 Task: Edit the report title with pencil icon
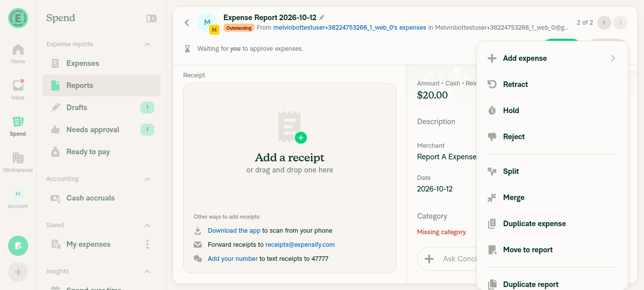pos(322,18)
